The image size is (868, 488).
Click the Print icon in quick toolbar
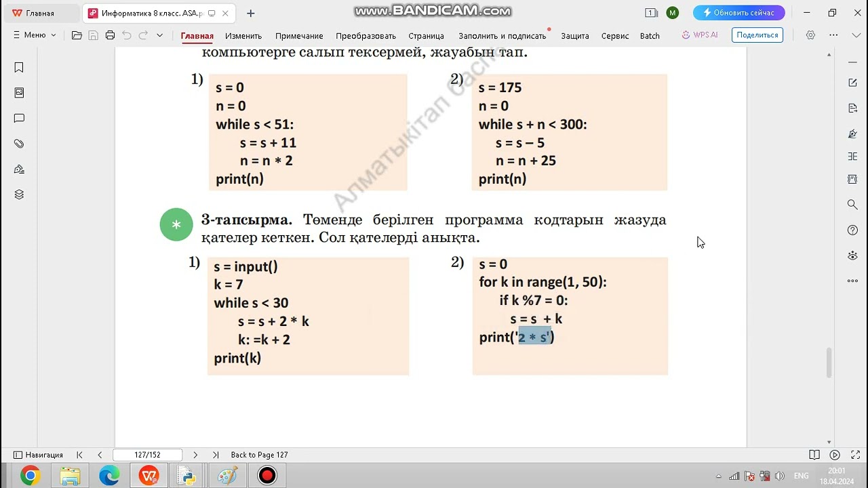click(x=110, y=35)
